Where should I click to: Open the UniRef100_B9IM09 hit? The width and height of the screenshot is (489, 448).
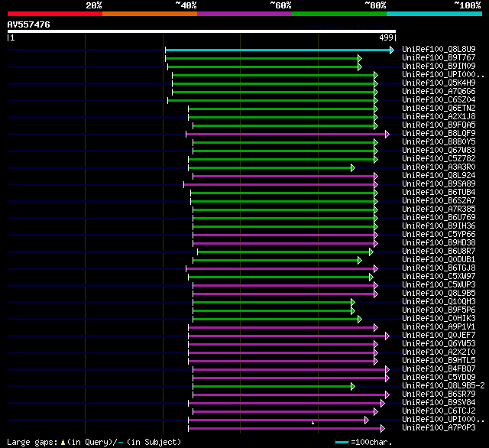tap(439, 67)
